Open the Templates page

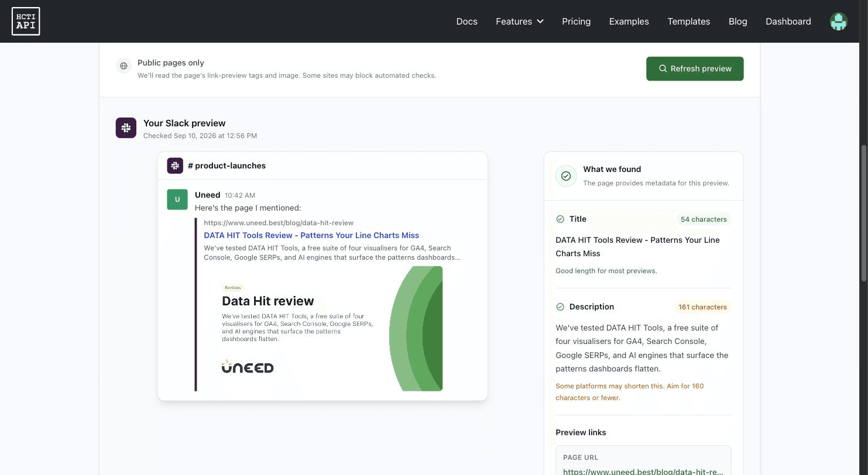pos(688,22)
